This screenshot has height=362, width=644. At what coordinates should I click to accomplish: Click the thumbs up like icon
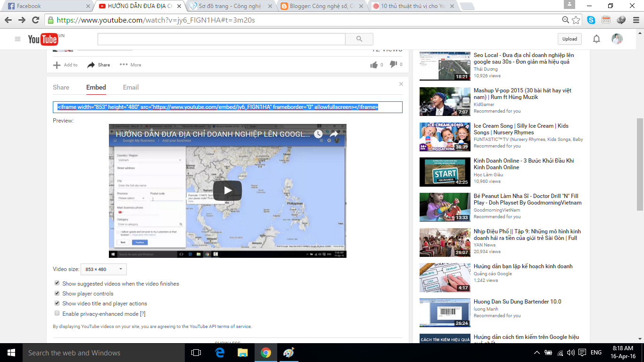point(374,65)
